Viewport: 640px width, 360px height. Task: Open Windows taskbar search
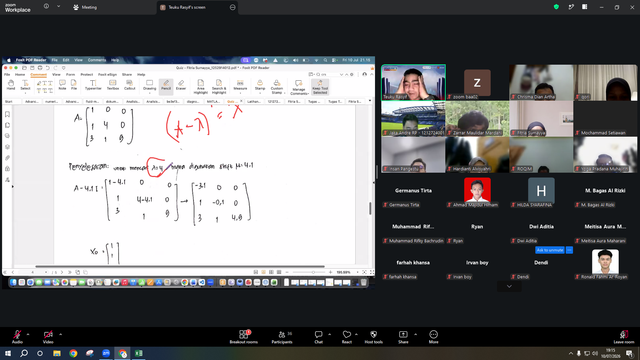(x=24, y=353)
